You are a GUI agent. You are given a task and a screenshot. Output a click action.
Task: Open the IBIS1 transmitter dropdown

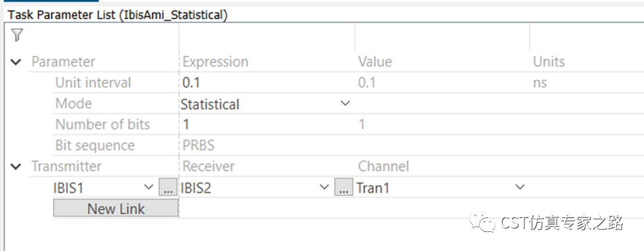pos(149,188)
